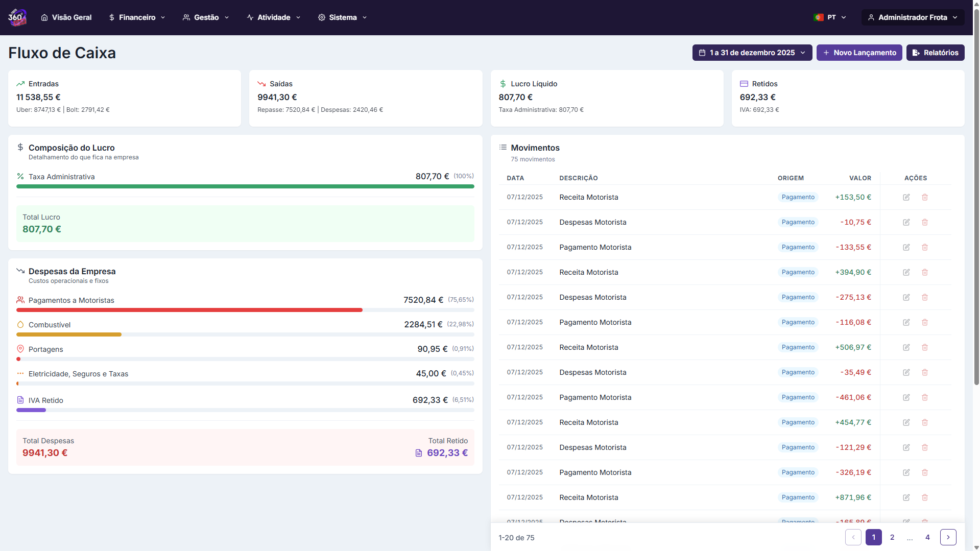Click Novo Lançamento button
The image size is (980, 551).
tap(859, 53)
